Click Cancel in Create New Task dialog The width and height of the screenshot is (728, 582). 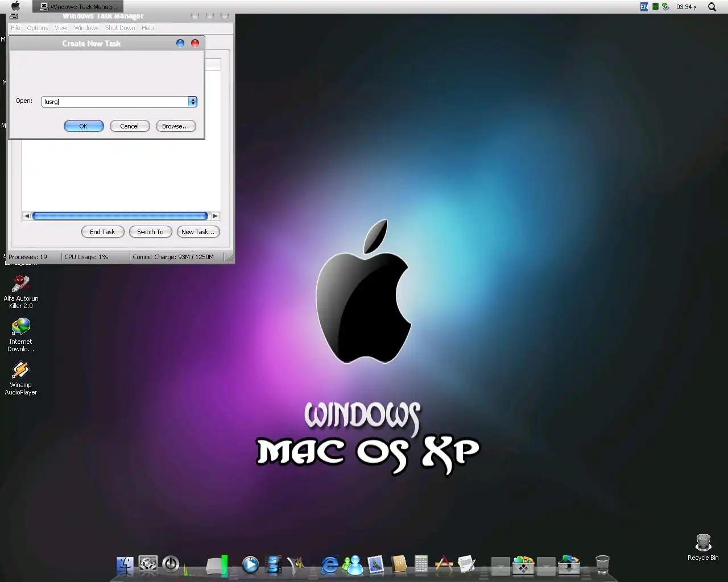(129, 126)
